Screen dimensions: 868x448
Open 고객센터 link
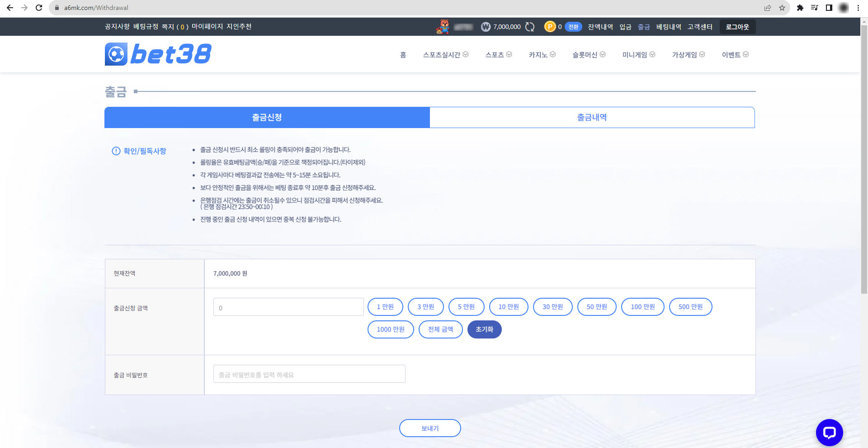(700, 27)
